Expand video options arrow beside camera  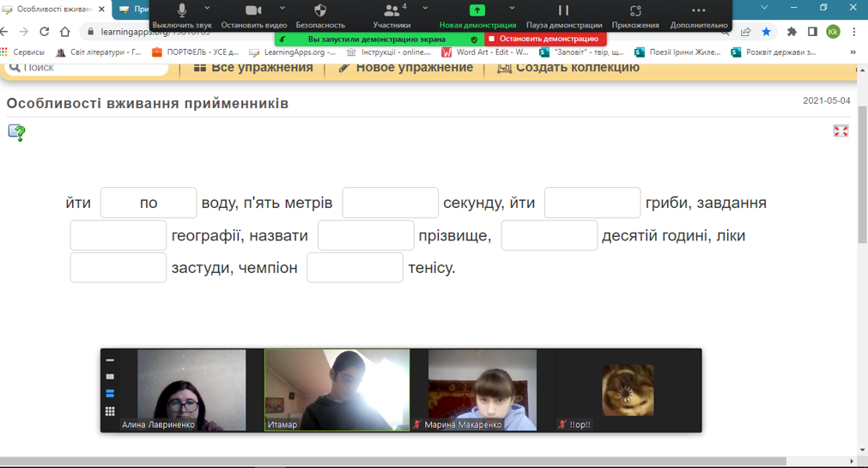282,9
